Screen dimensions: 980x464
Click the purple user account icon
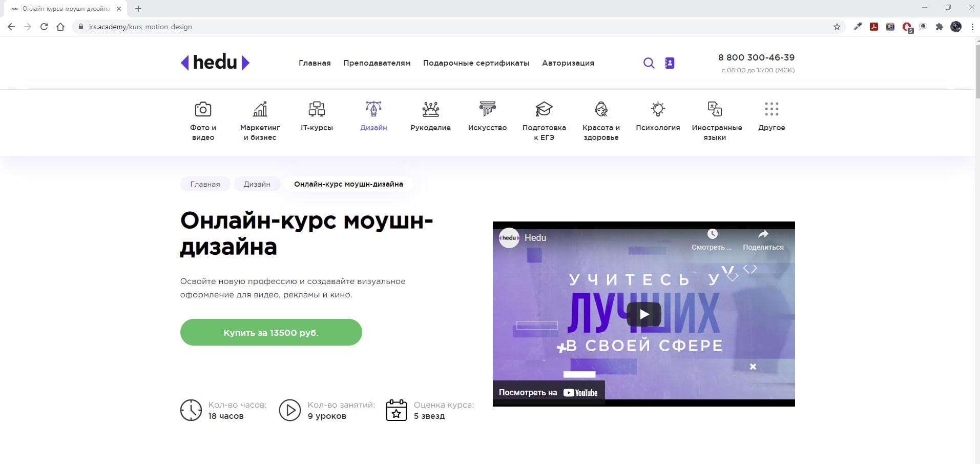coord(670,63)
